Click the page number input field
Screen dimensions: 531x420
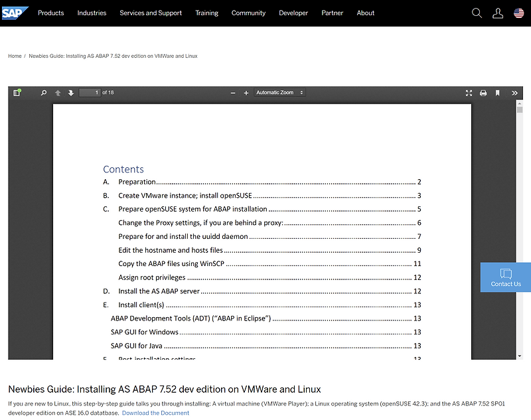coord(90,92)
